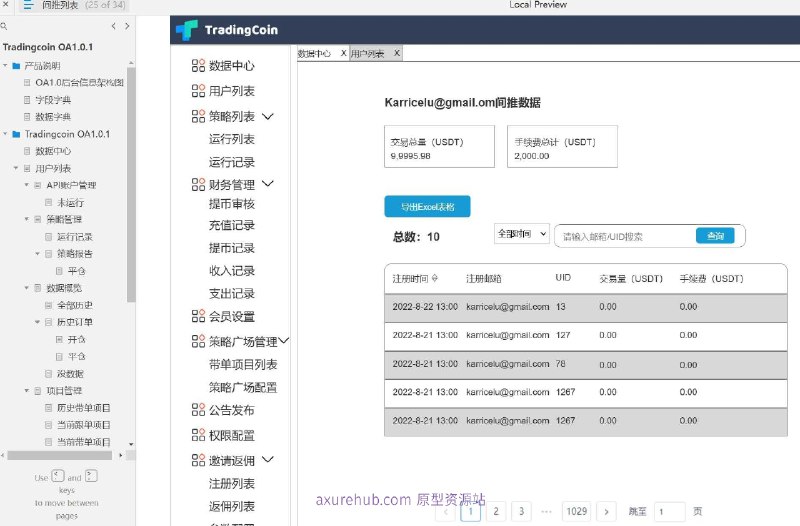Collapse the 项目管理 tree node
Screen dimensions: 800x526
[27, 391]
